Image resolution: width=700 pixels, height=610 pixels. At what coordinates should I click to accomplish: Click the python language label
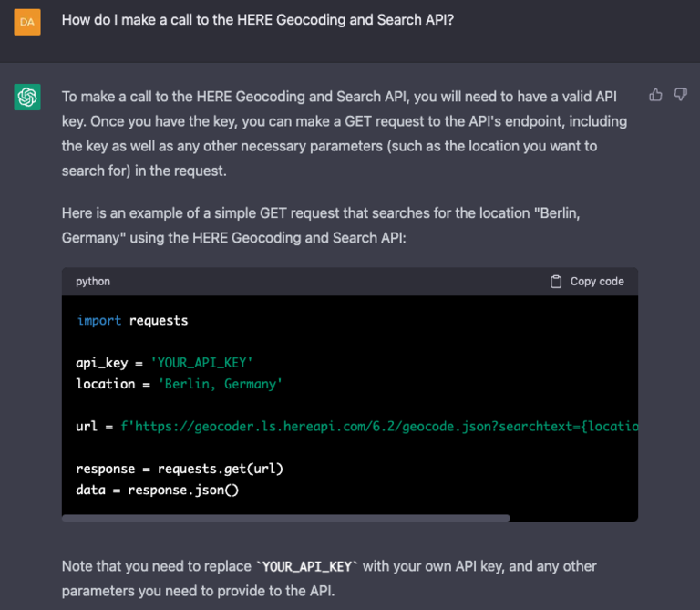pos(93,282)
